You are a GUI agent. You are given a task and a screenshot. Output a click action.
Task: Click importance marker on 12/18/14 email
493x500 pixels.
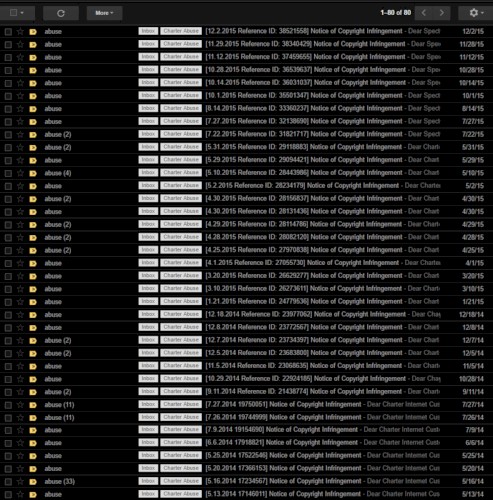tap(33, 315)
